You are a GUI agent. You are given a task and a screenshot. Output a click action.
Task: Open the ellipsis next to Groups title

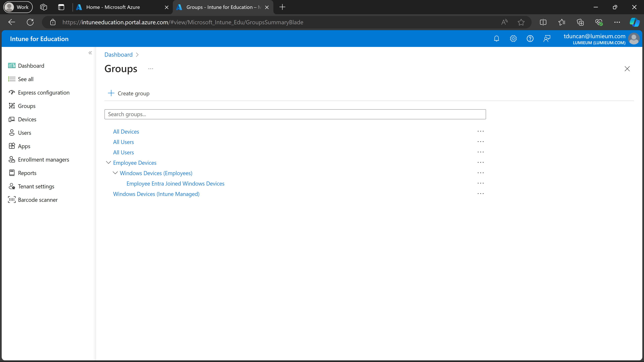[x=151, y=69]
